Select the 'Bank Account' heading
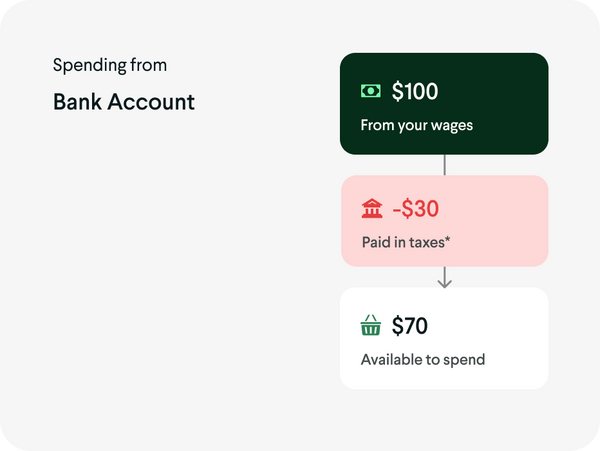 pyautogui.click(x=124, y=102)
